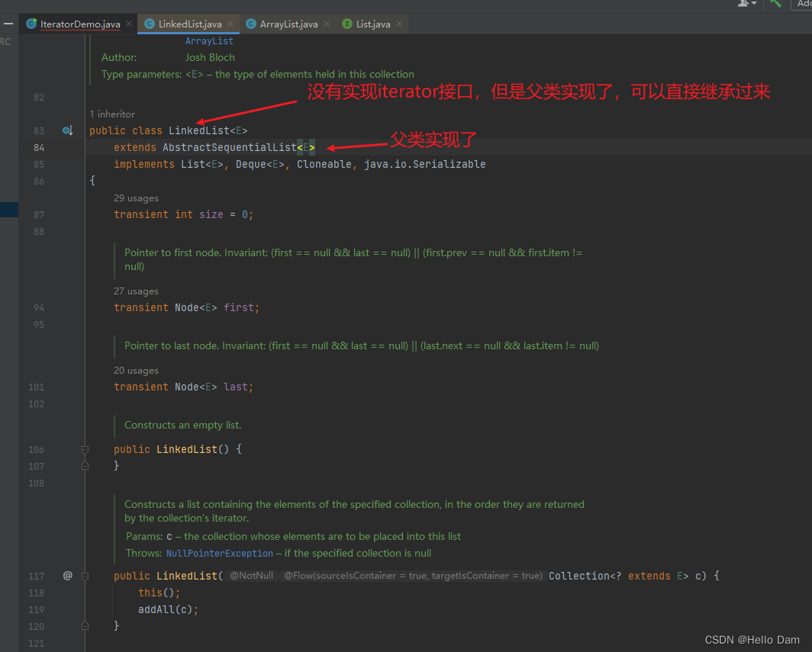Click the 'Pointer to last node' doc comment
Screen dimensions: 812x652
coord(362,345)
